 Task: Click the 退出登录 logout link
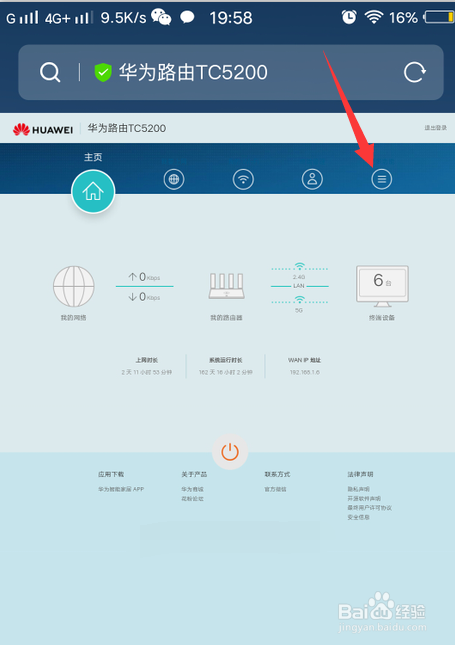(x=436, y=128)
